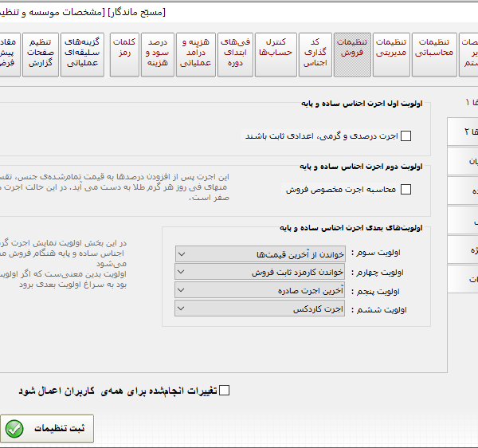Select the درصد سود و هزینه tab
The height and width of the screenshot is (448, 478).
pyautogui.click(x=157, y=54)
